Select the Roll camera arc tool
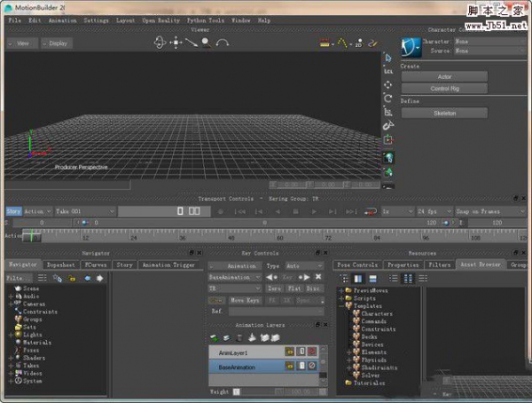Image resolution: width=532 pixels, height=403 pixels. [x=223, y=43]
